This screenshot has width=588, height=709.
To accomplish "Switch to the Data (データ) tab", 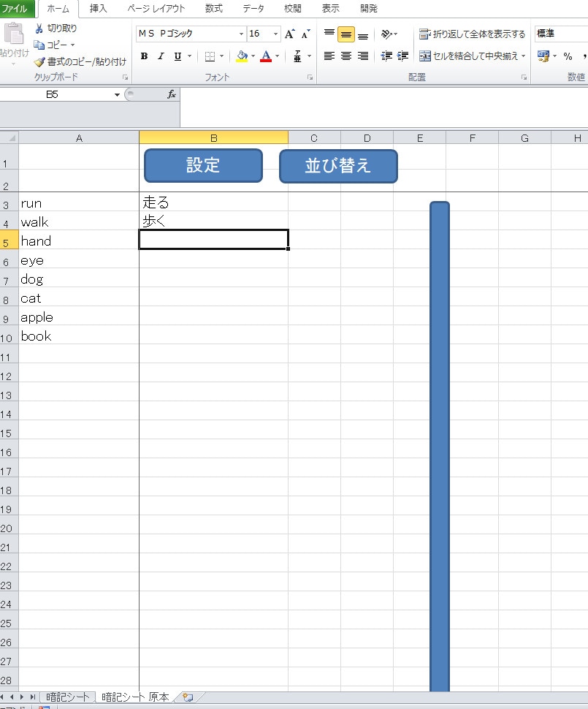I will (253, 9).
